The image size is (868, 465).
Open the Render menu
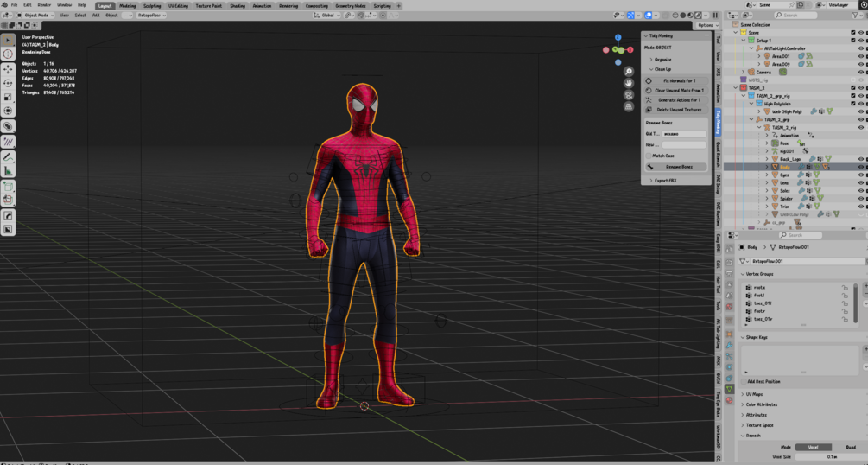click(44, 5)
